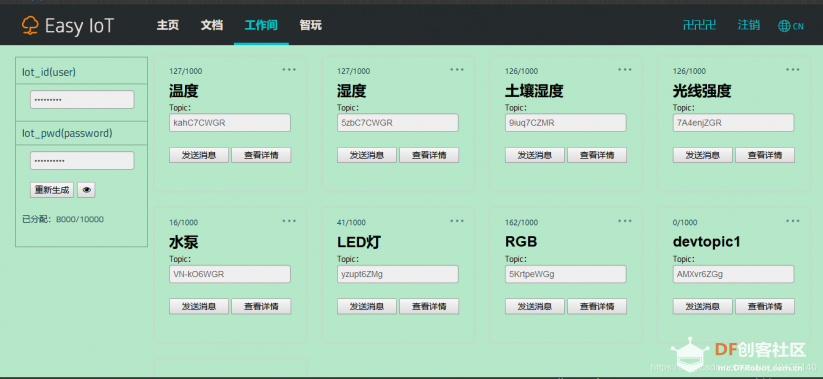Image resolution: width=823 pixels, height=379 pixels.
Task: Click 查看详情 on the LED灯 card
Action: (429, 307)
